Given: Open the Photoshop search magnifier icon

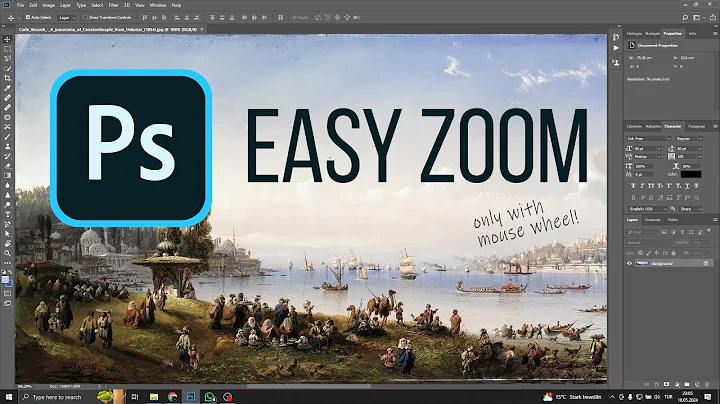Looking at the screenshot, I should [685, 17].
